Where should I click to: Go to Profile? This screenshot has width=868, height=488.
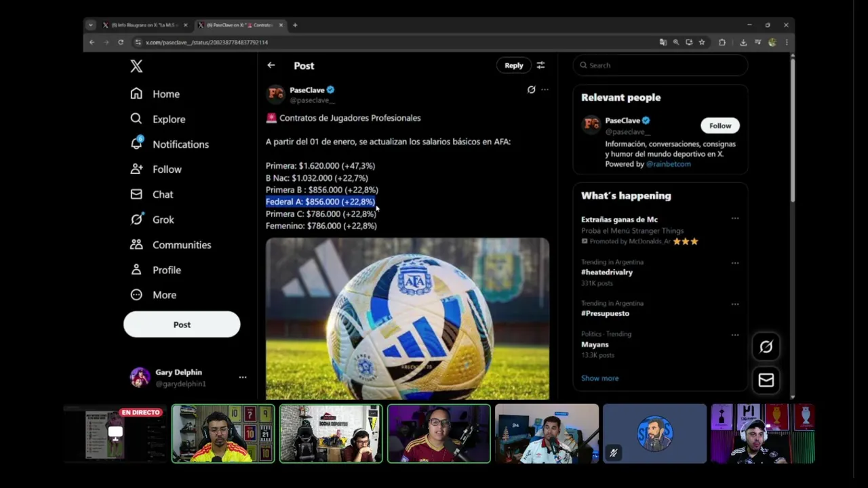click(x=155, y=269)
